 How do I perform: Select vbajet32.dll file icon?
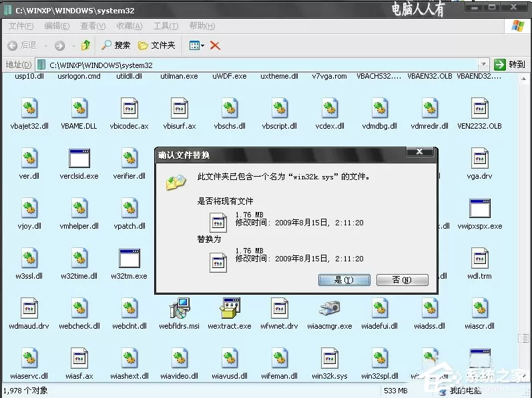pyautogui.click(x=29, y=109)
